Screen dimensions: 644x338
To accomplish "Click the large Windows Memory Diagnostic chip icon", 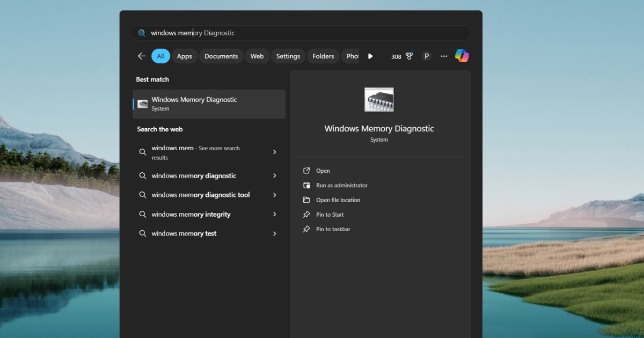I will [x=379, y=100].
